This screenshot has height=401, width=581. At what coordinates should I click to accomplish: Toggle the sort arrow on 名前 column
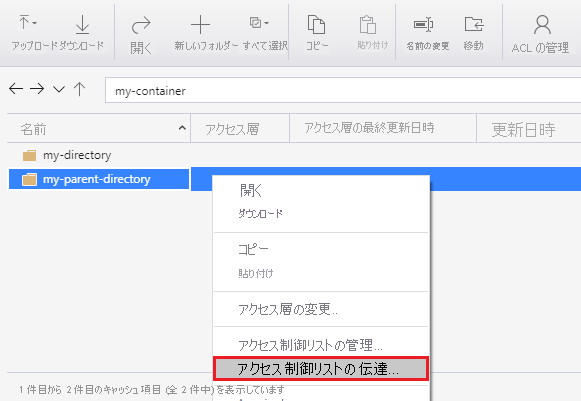182,128
